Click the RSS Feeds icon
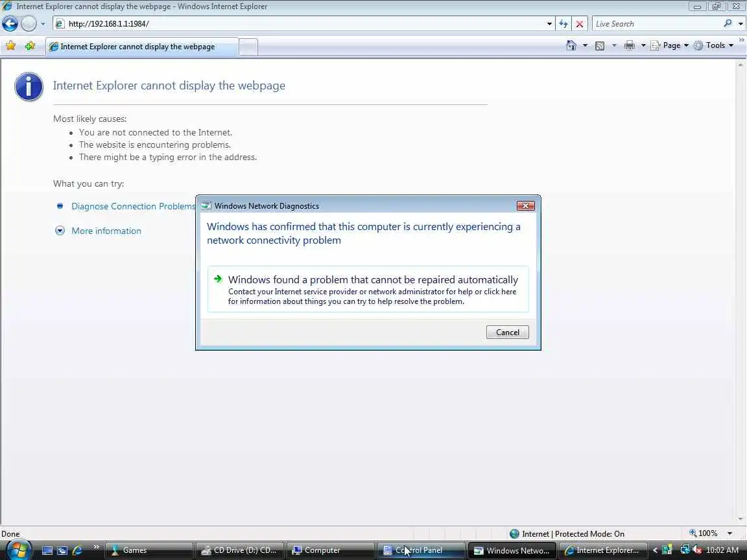The image size is (747, 560). point(600,46)
